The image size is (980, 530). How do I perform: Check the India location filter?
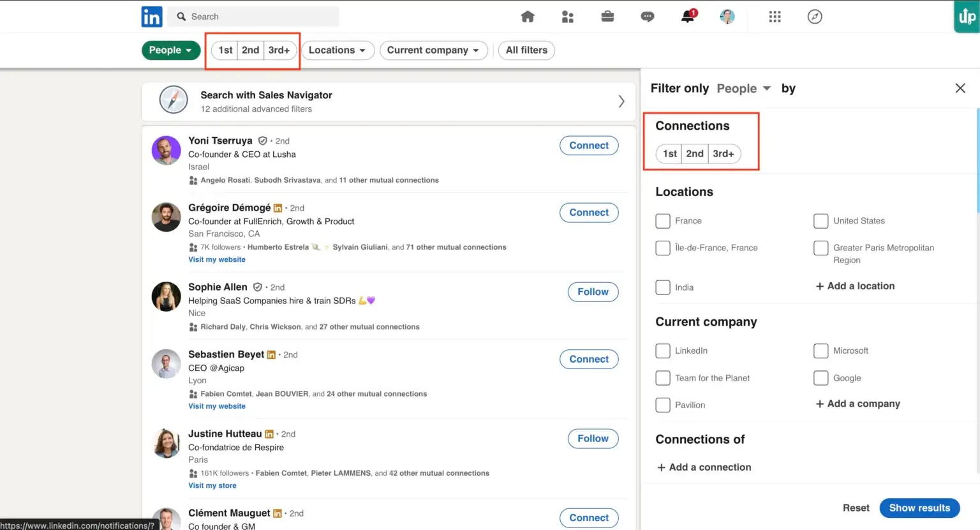(x=663, y=287)
